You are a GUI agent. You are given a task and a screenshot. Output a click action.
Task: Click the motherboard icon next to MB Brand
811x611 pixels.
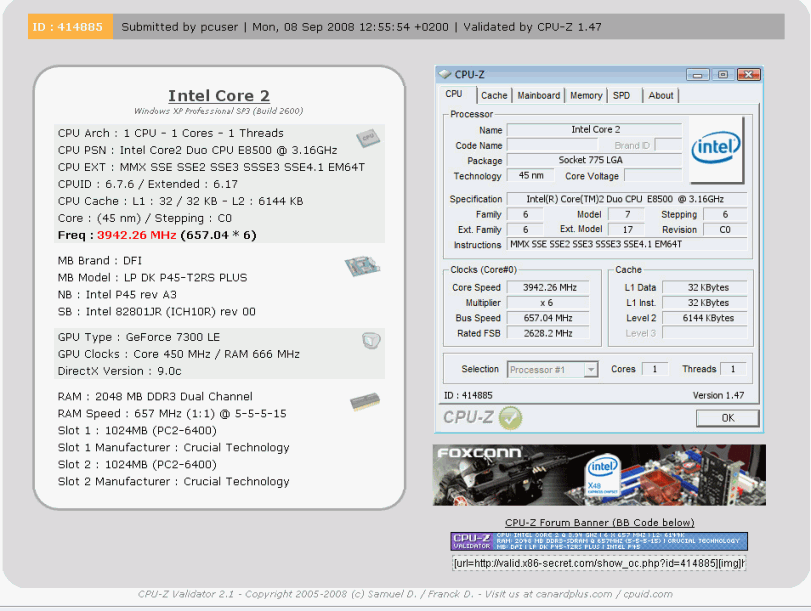(362, 266)
